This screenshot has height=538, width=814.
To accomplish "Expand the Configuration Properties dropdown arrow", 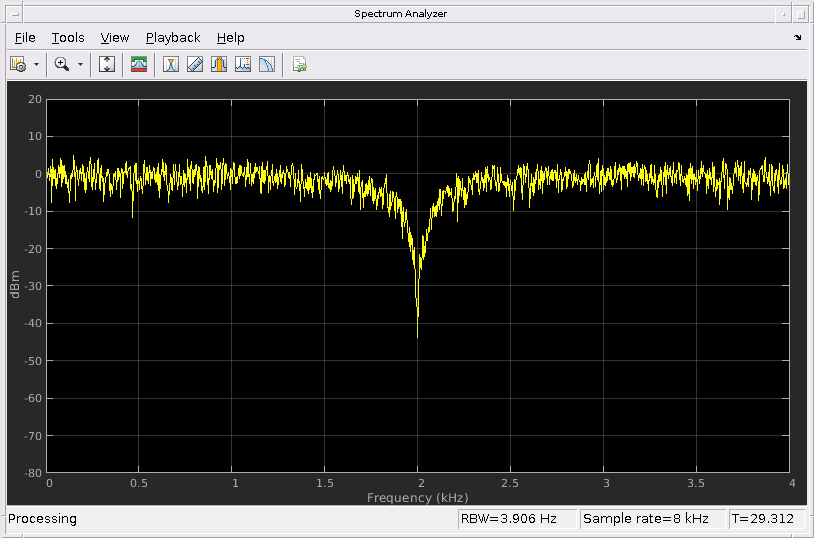I will point(37,64).
